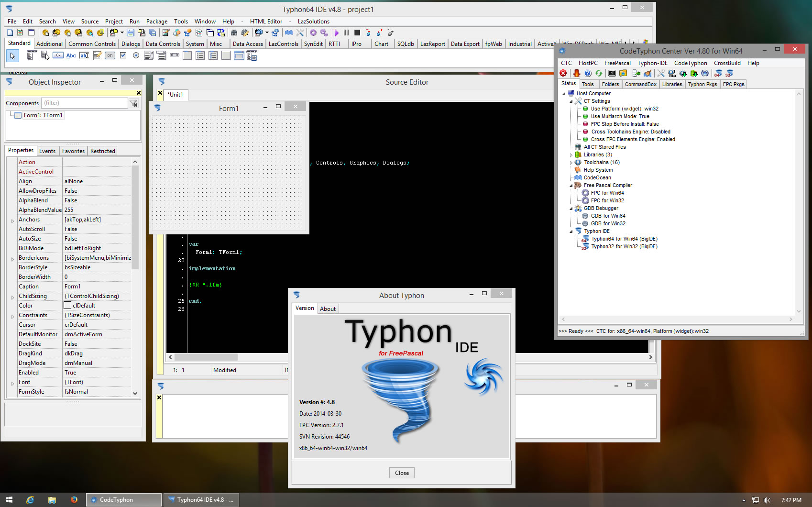Viewport: 812px width, 507px height.
Task: Select the TListBox component in palette
Action: pos(148,55)
